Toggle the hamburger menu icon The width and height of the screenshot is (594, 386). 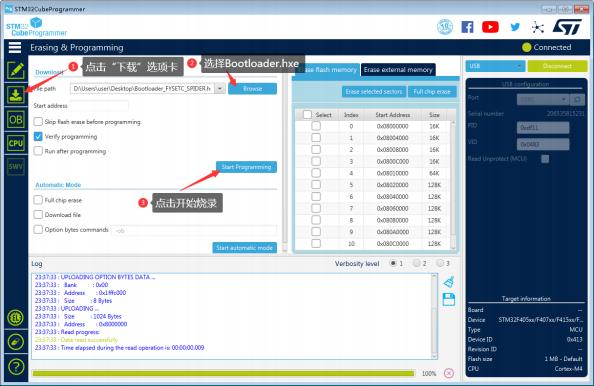point(15,47)
